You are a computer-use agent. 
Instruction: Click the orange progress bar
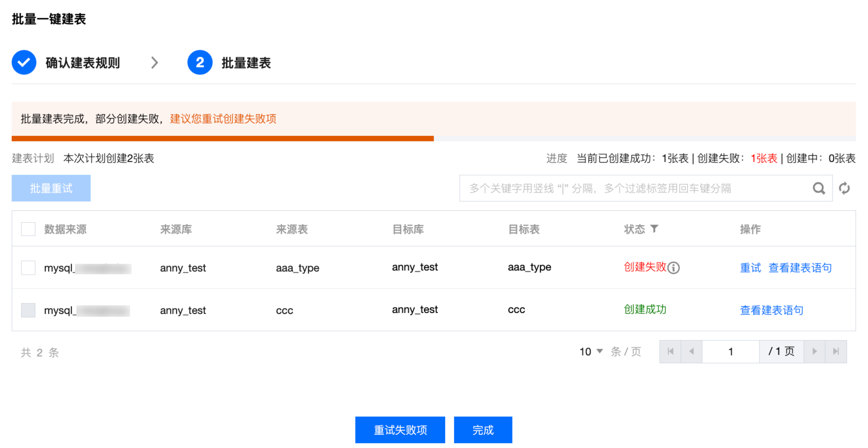[223, 138]
